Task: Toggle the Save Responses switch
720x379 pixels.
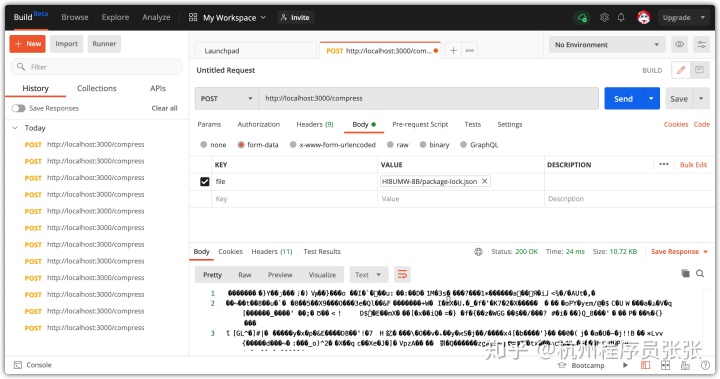Action: [x=18, y=108]
